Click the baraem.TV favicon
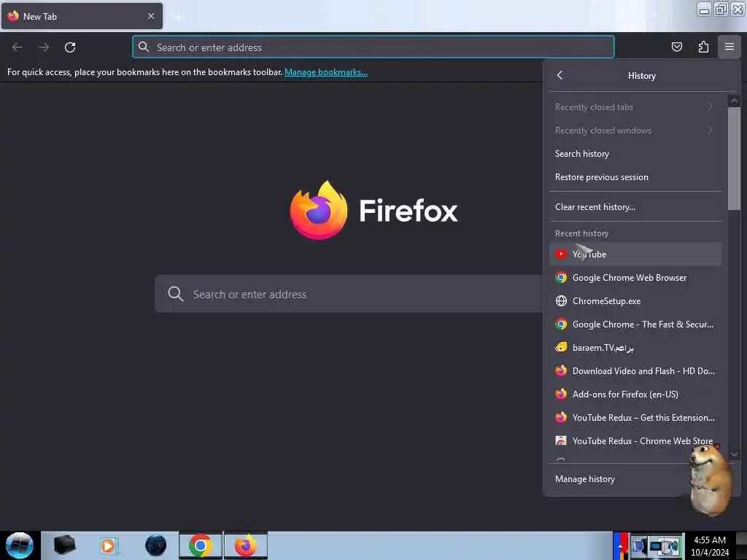Screen dimensions: 747x560 click(x=561, y=347)
